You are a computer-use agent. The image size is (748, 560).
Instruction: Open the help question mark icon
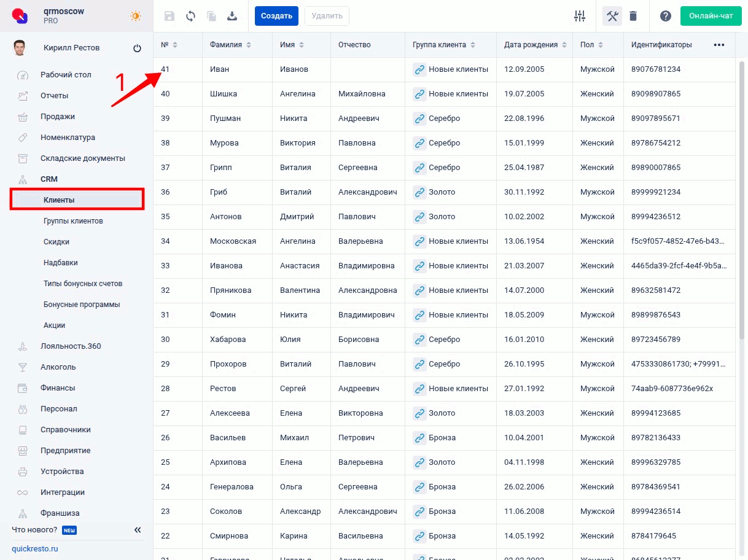[x=666, y=16]
